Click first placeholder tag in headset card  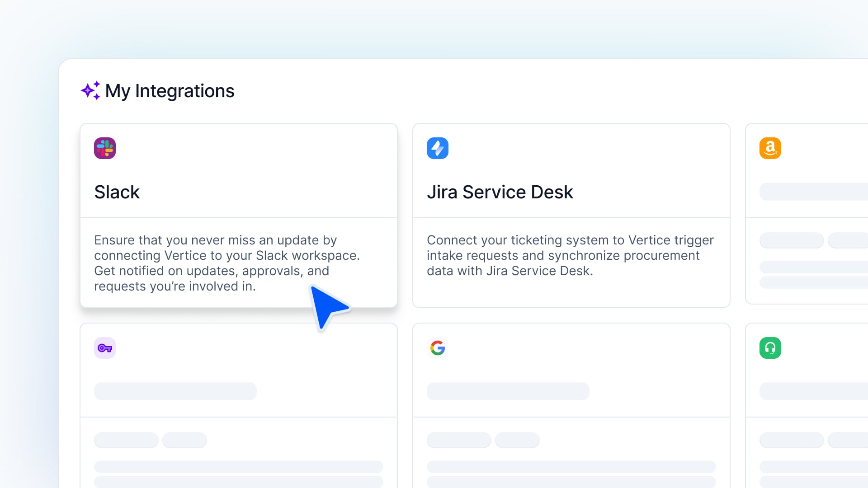pos(792,440)
